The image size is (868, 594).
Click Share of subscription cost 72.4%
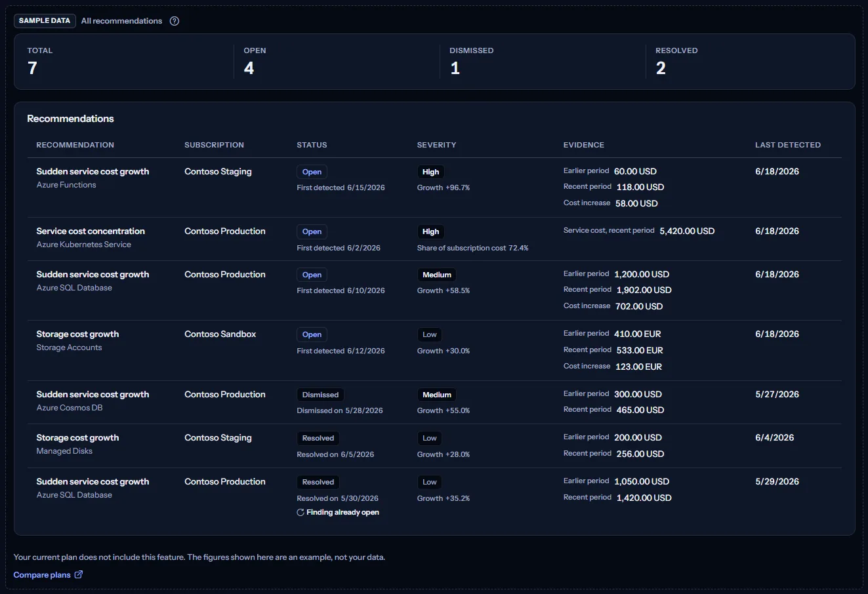[472, 248]
